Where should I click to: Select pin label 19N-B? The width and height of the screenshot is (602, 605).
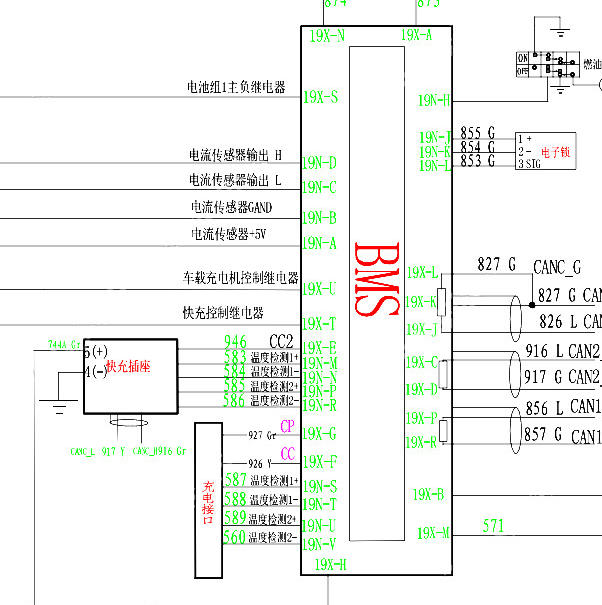[x=319, y=218]
